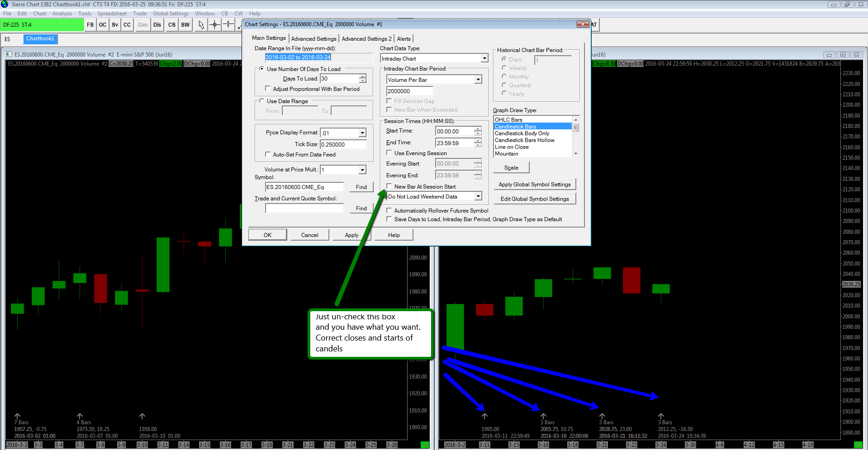868x450 pixels.
Task: Click Cancel in Chart Settings
Action: point(310,235)
